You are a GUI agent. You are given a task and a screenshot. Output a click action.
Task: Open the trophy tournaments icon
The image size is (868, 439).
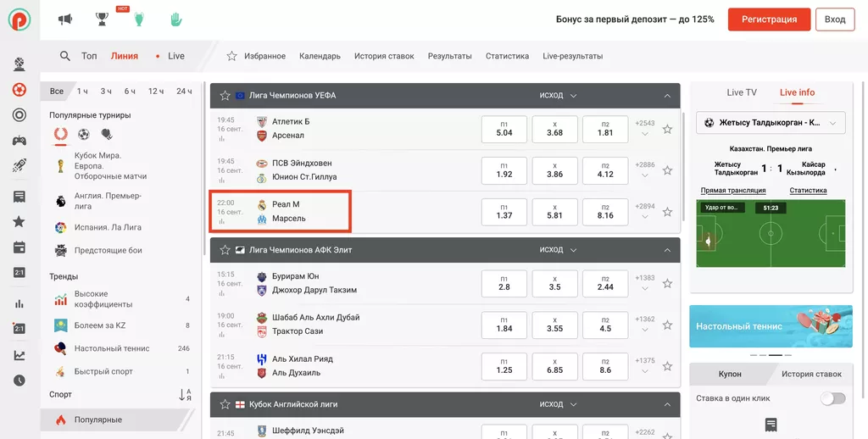102,19
